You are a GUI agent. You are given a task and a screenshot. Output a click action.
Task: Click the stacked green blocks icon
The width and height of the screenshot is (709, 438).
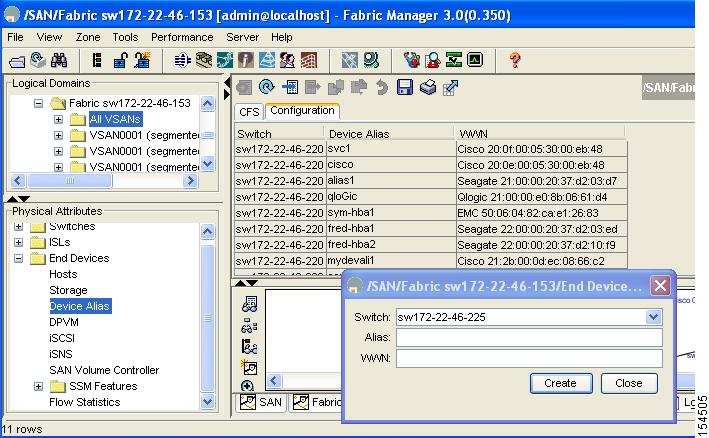(204, 60)
